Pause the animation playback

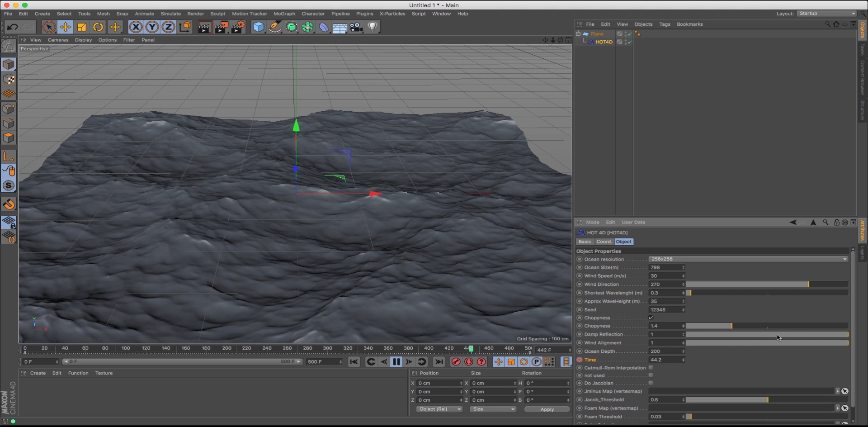click(x=396, y=362)
